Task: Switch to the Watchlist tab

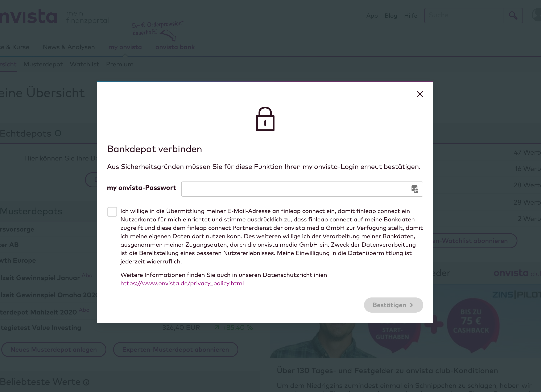Action: [84, 64]
